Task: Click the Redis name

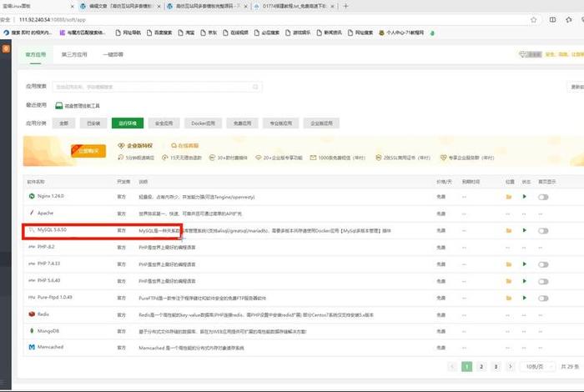Action: 43,314
